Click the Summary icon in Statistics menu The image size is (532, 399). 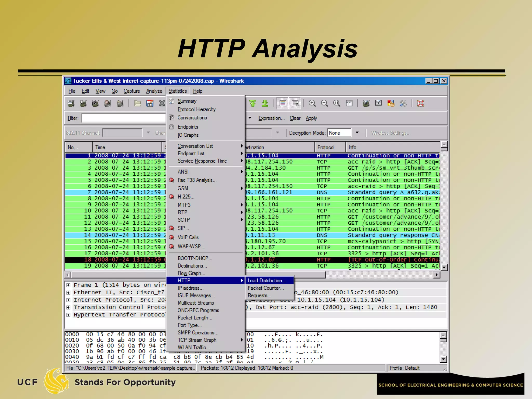171,101
